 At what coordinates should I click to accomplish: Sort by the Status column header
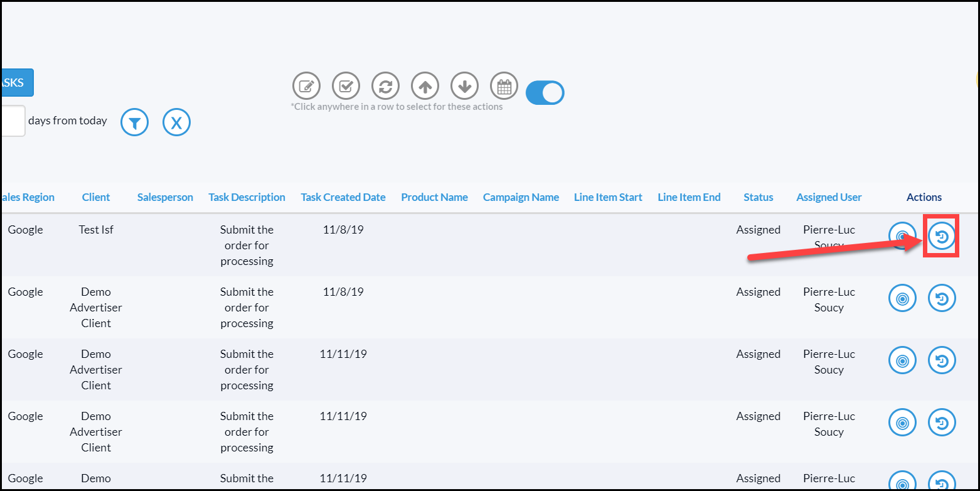pos(759,197)
